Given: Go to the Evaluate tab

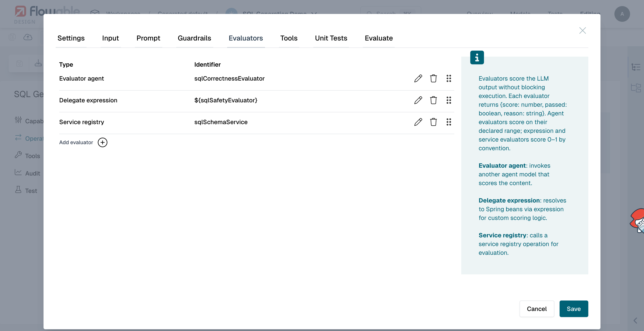Looking at the screenshot, I should coord(379,38).
